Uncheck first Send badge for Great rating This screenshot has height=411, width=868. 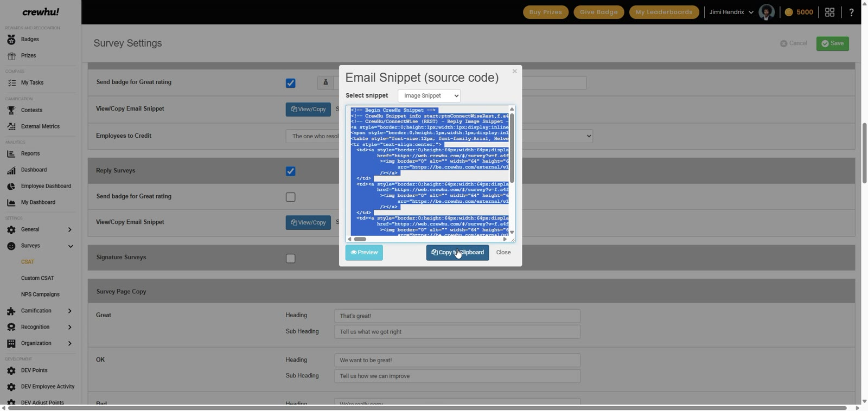point(291,83)
